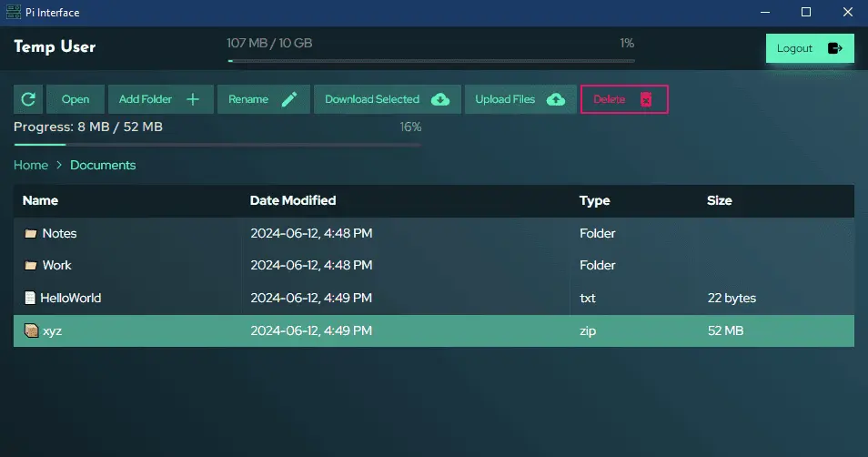Click the download progress bar
The width and height of the screenshot is (868, 457).
[217, 144]
